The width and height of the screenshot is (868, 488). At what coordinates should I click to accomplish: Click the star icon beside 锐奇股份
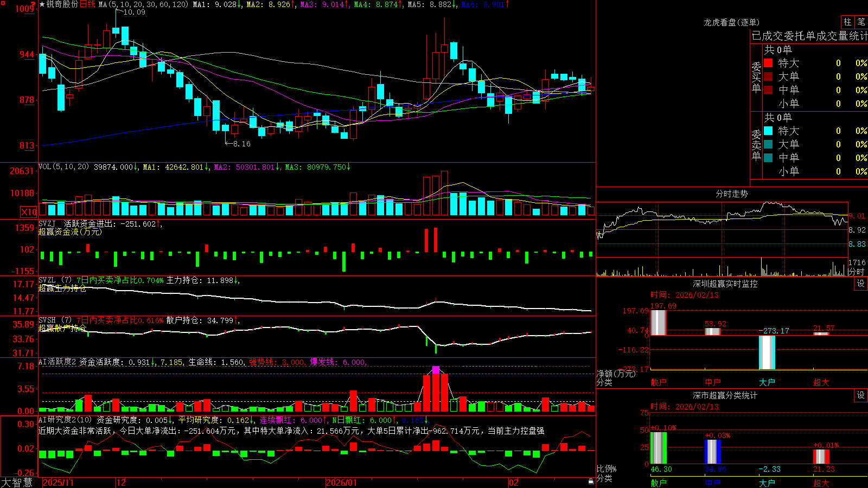pyautogui.click(x=42, y=4)
